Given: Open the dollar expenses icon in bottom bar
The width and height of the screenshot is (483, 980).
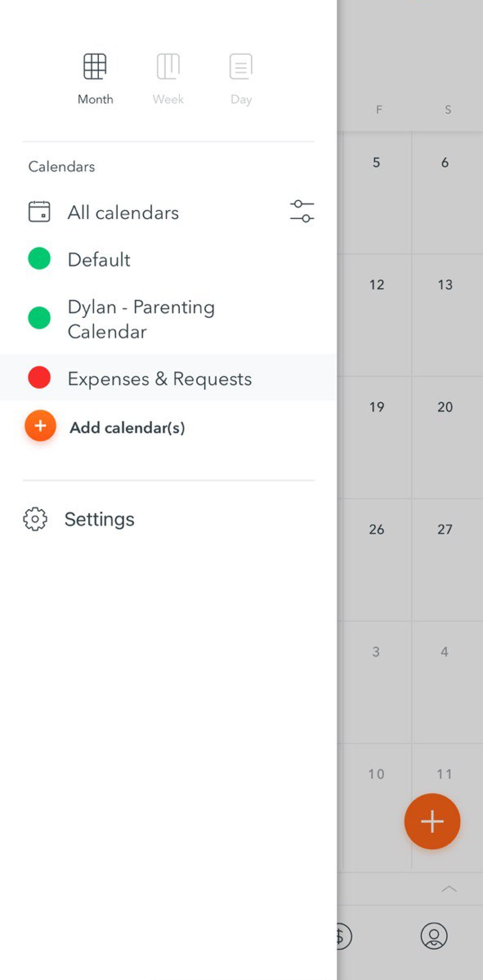Looking at the screenshot, I should [x=342, y=935].
